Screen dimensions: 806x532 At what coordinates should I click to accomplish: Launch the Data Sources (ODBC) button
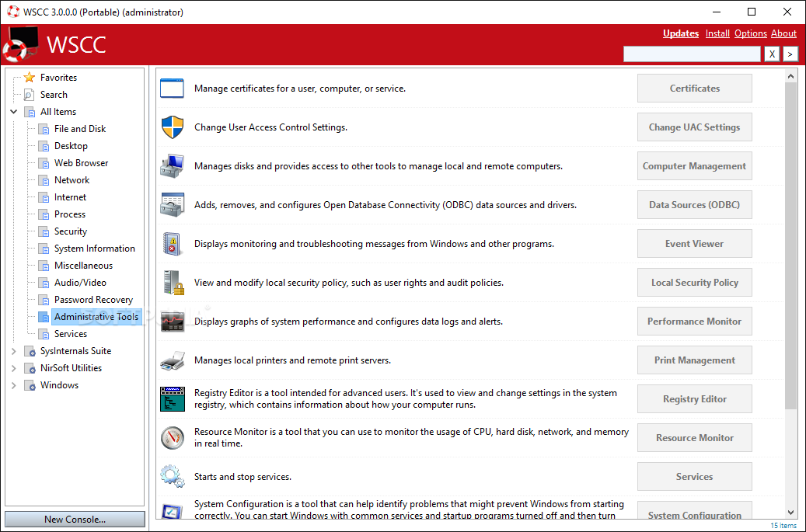(694, 205)
